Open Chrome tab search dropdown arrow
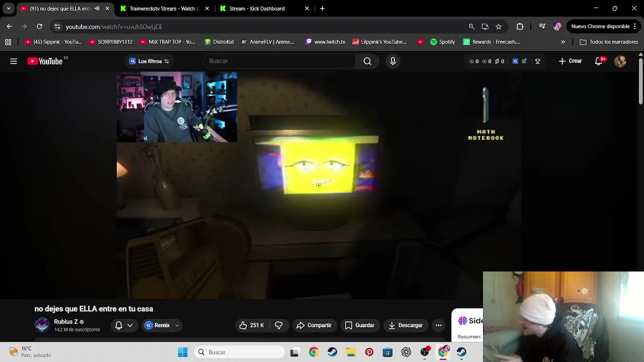Viewport: 644px width, 362px height. (9, 9)
